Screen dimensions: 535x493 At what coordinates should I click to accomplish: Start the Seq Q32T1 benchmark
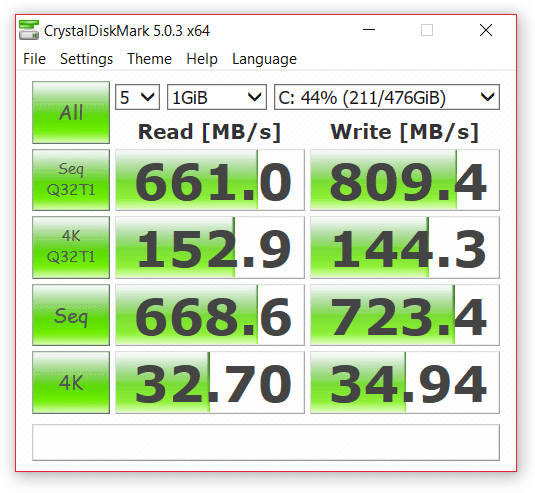pyautogui.click(x=71, y=180)
